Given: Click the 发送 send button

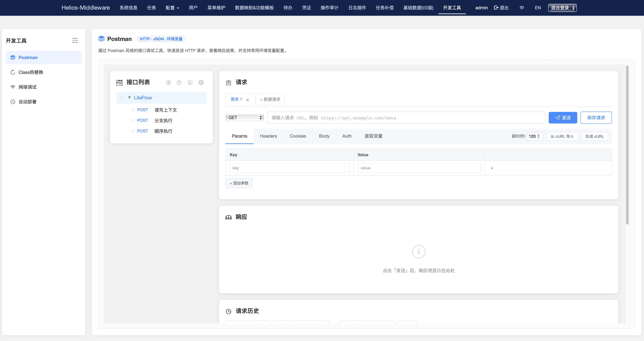Looking at the screenshot, I should (x=563, y=118).
